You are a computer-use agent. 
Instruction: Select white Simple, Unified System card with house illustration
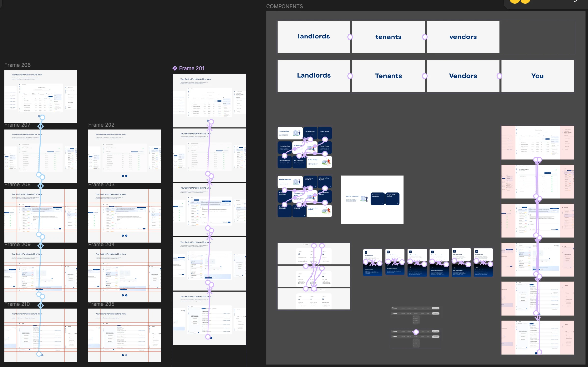(x=319, y=211)
